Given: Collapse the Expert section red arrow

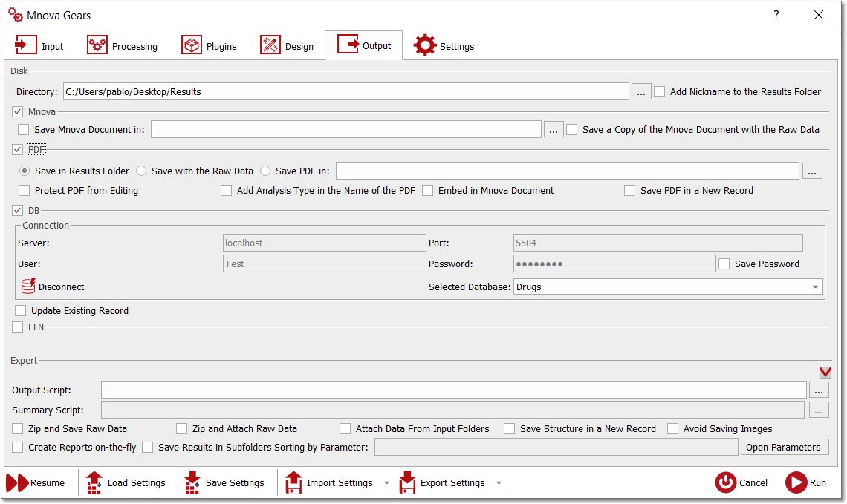Looking at the screenshot, I should point(825,372).
